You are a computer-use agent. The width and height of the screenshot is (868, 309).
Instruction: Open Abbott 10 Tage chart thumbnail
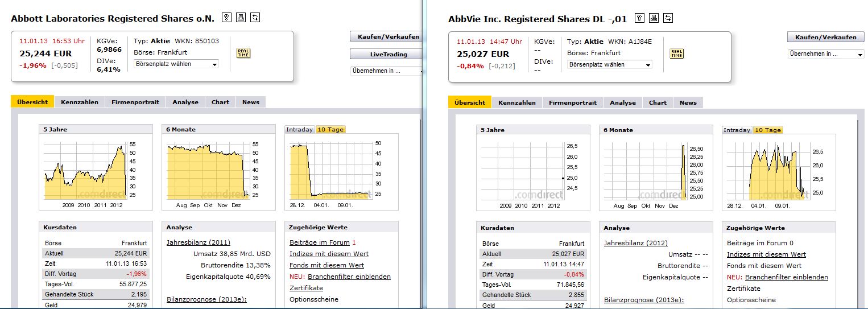click(x=341, y=173)
